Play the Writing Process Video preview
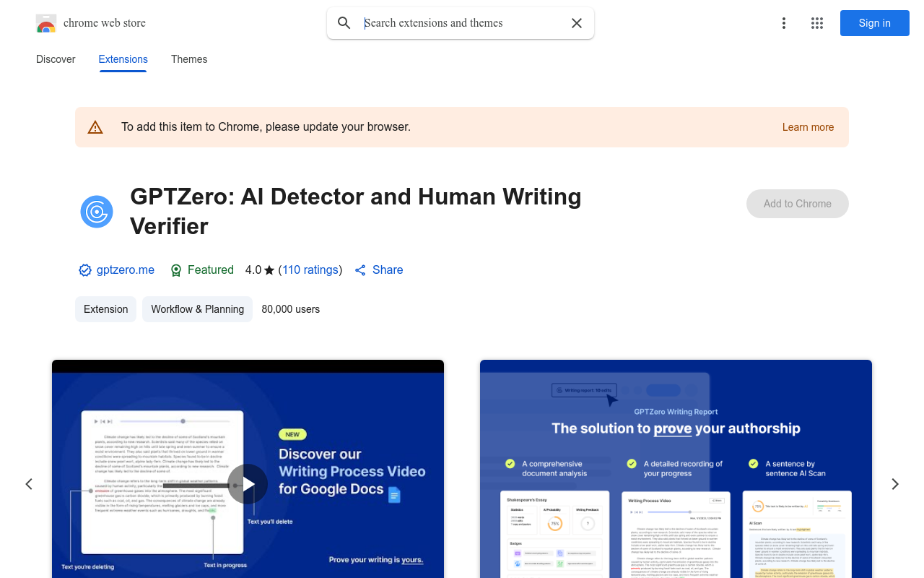This screenshot has height=578, width=924. point(248,484)
